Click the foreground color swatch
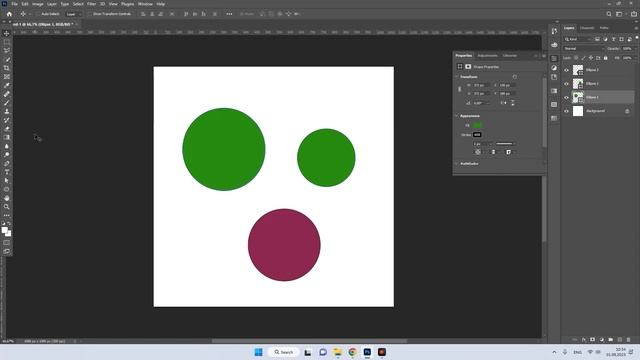Screen dimensions: 640x360 4,230
